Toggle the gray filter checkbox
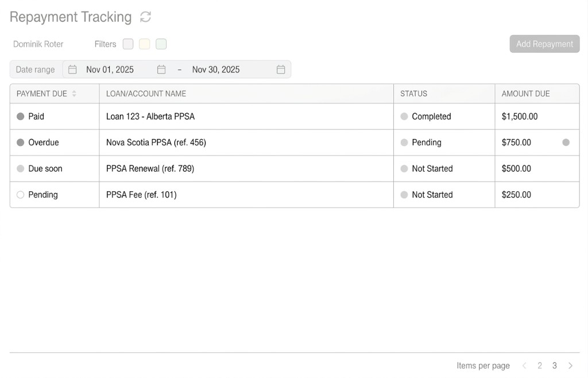588x378 pixels. pos(128,44)
